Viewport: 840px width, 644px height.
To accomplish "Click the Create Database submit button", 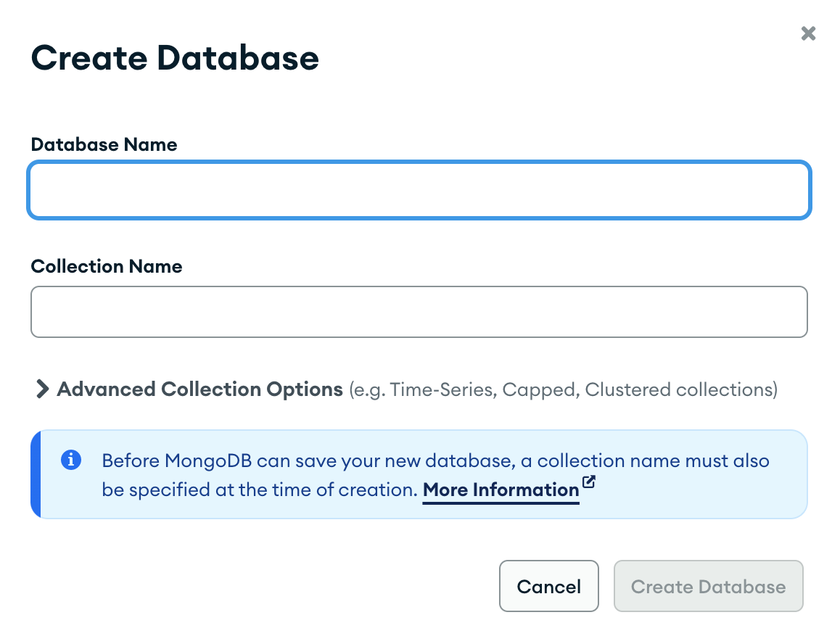I will [x=708, y=586].
